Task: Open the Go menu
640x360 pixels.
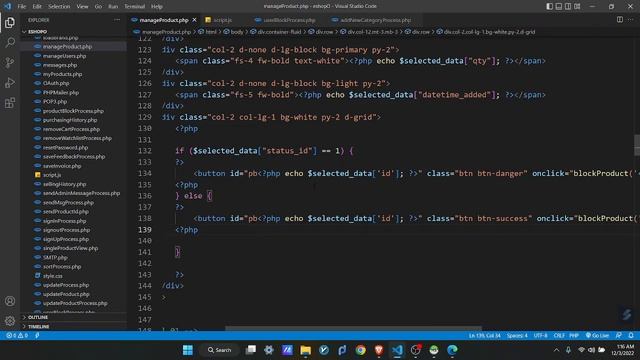Action: [x=98, y=7]
